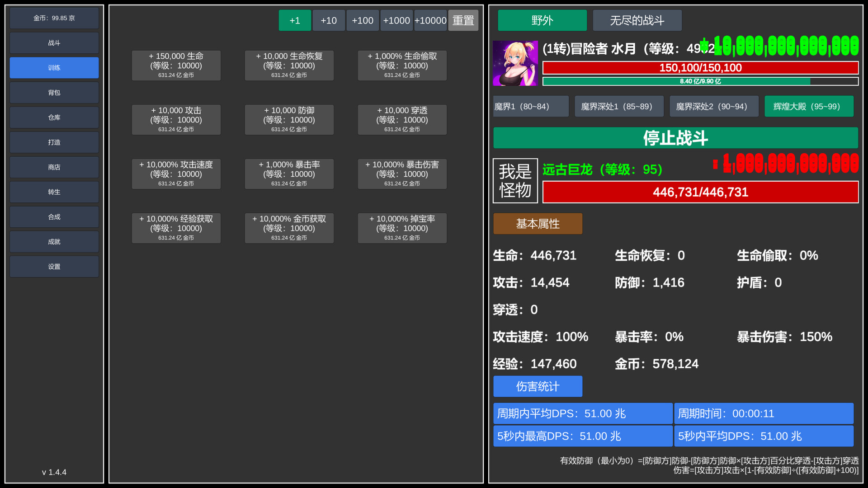The image size is (868, 488).
Task: Open the 战斗 panel from the sidebar
Action: pos(54,43)
